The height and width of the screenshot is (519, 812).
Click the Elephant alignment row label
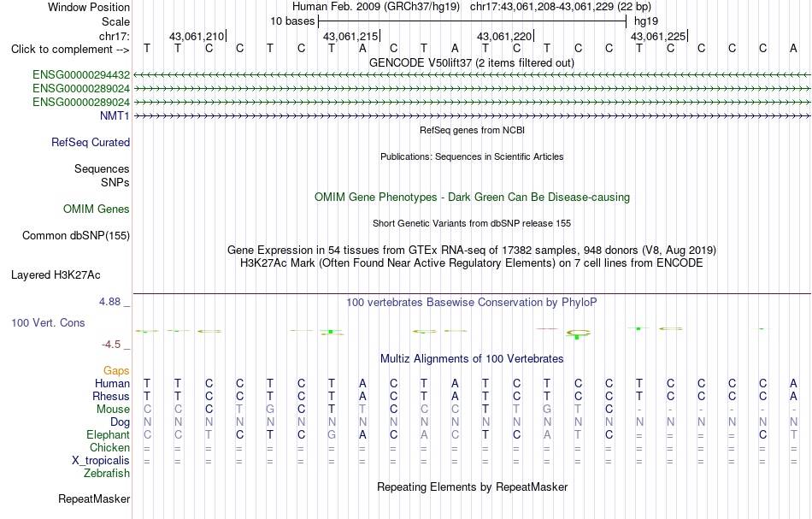[x=109, y=434]
